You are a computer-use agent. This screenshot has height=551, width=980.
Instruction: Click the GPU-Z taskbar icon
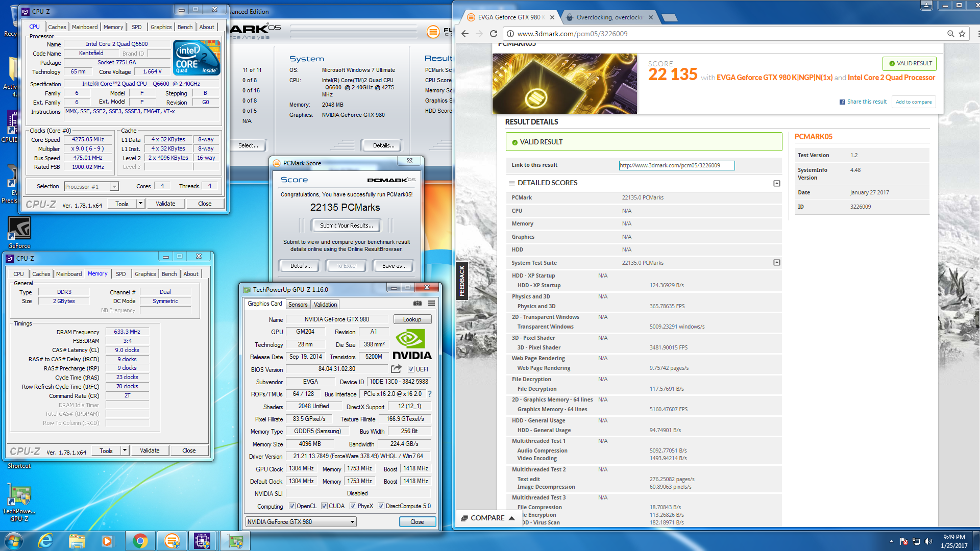(x=235, y=541)
